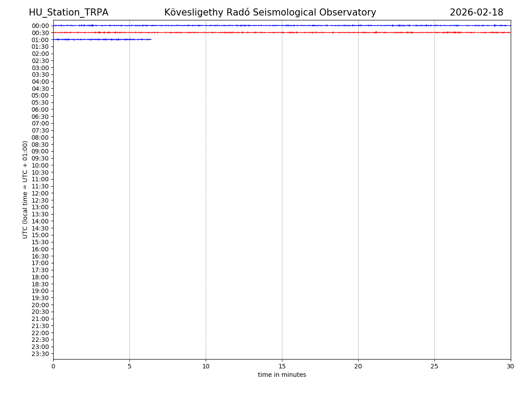Click the 18:00 row label
The width and height of the screenshot is (532, 399).
tap(40, 277)
